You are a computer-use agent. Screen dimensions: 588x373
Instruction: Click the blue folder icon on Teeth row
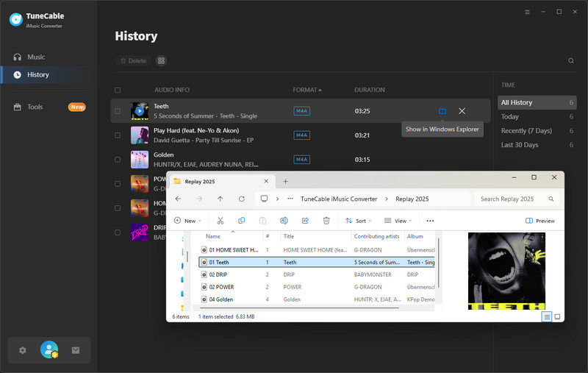[x=442, y=111]
